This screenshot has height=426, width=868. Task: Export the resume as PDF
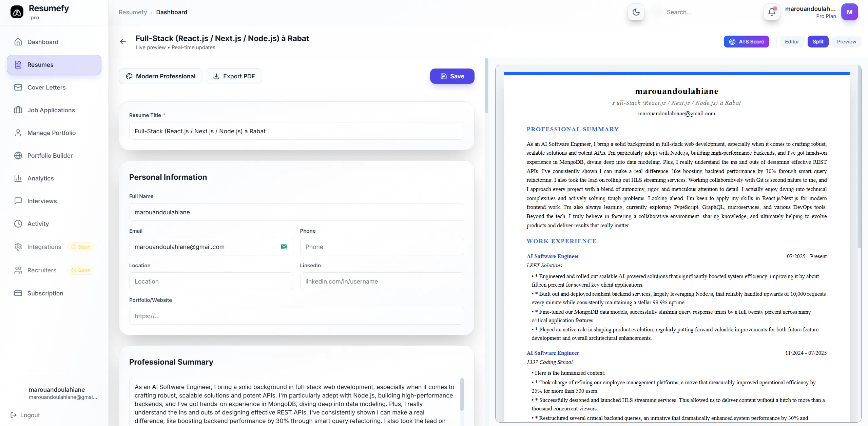pos(234,76)
